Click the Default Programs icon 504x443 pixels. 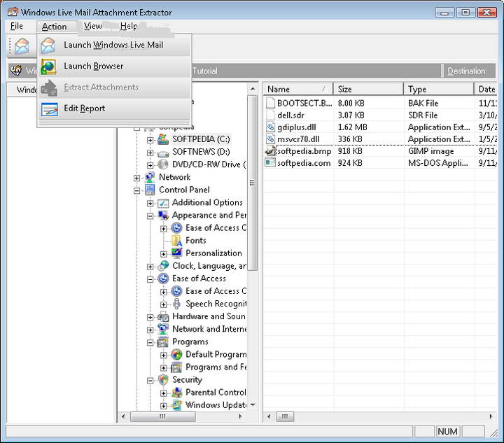[176, 355]
